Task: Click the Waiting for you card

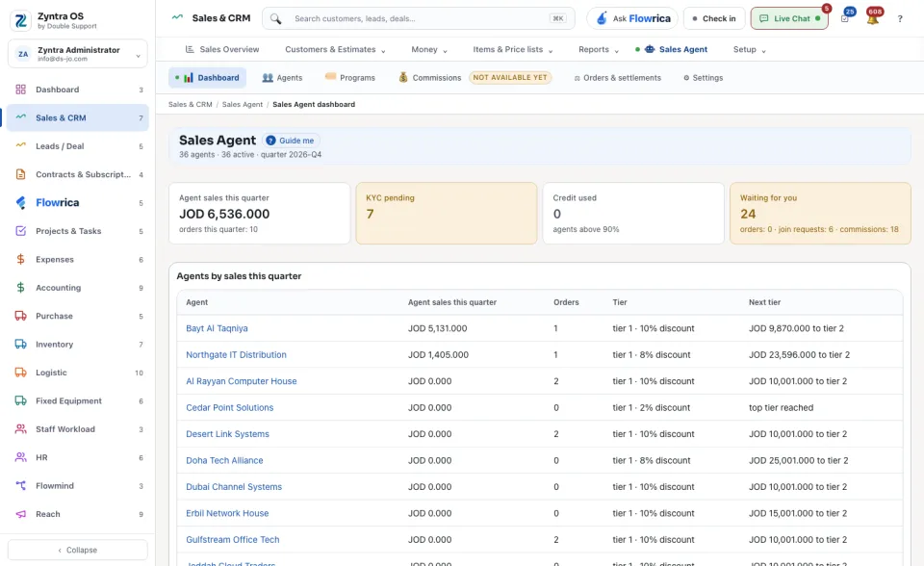Action: pos(820,213)
